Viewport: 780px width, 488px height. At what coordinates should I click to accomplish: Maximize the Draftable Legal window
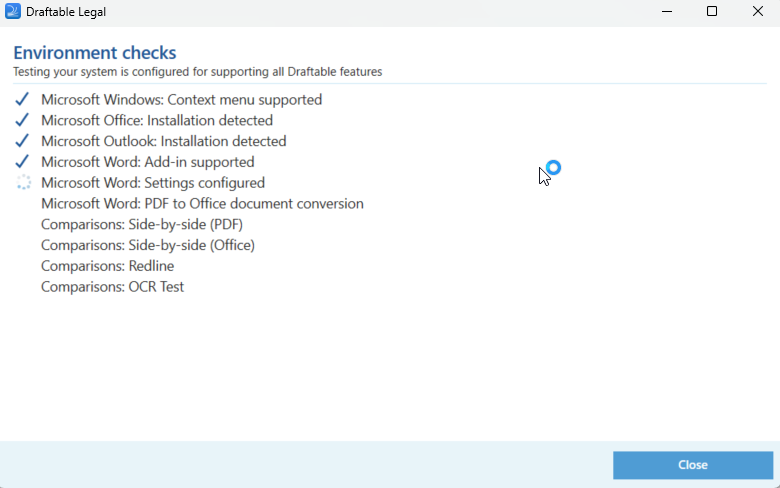tap(712, 11)
